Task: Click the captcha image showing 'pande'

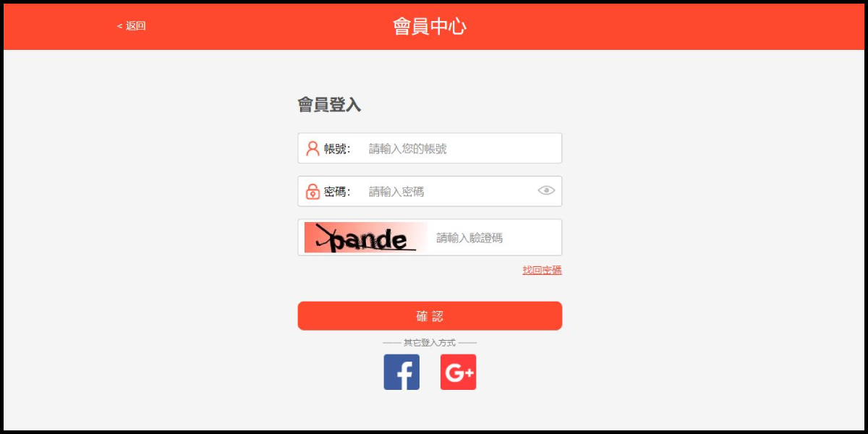Action: [x=366, y=237]
